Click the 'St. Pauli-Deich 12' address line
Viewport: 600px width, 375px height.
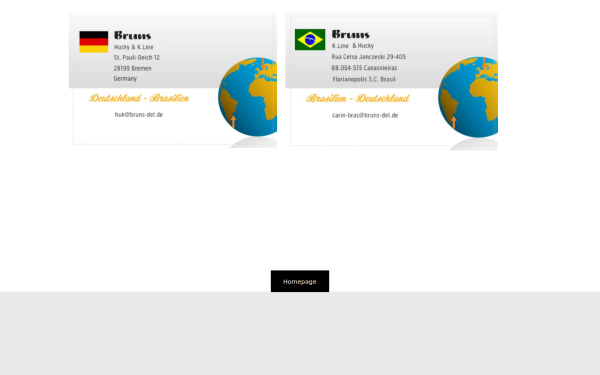[137, 58]
